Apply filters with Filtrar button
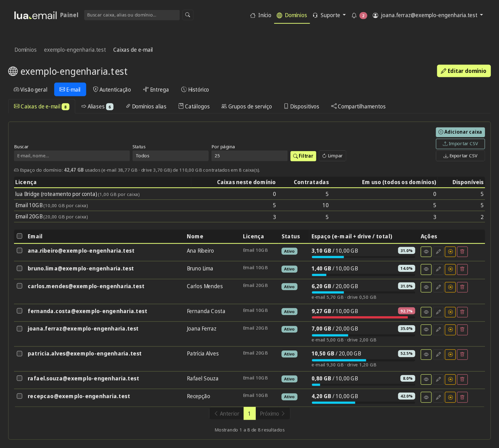The width and height of the screenshot is (499, 448). [303, 156]
